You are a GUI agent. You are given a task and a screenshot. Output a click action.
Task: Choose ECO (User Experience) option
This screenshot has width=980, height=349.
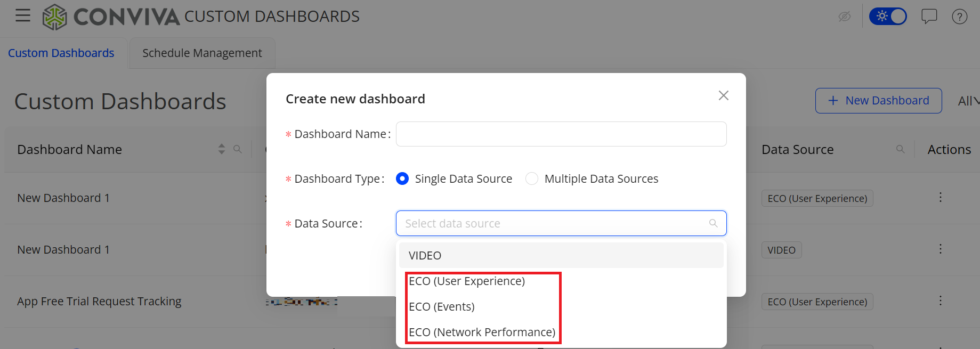(467, 281)
